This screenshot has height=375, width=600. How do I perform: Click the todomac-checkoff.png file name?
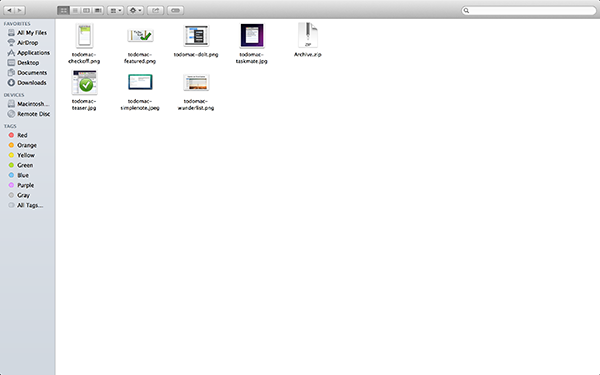coord(84,58)
